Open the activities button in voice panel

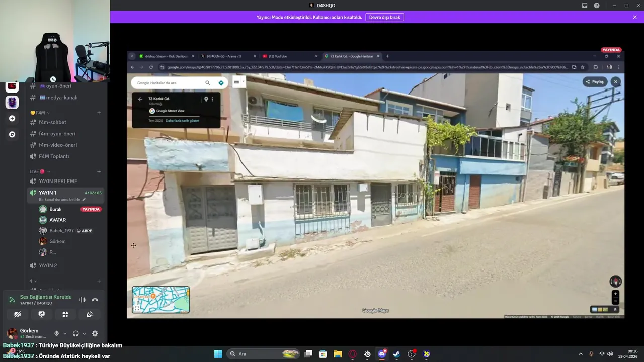(x=65, y=314)
